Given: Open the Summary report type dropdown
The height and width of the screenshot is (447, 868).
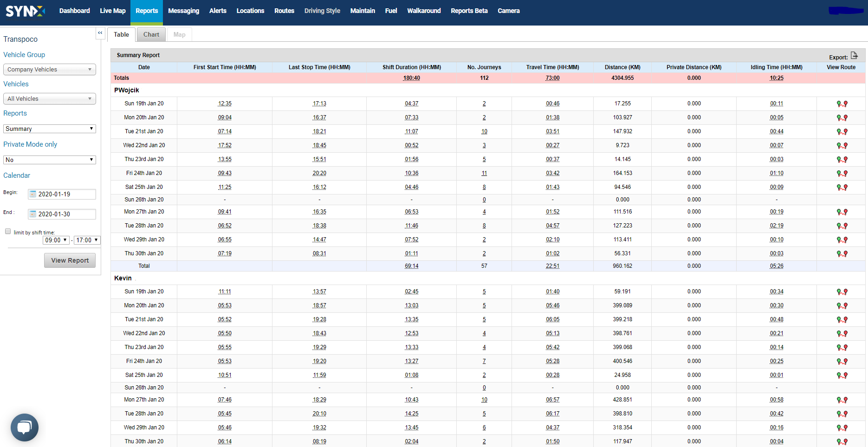Looking at the screenshot, I should tap(50, 129).
